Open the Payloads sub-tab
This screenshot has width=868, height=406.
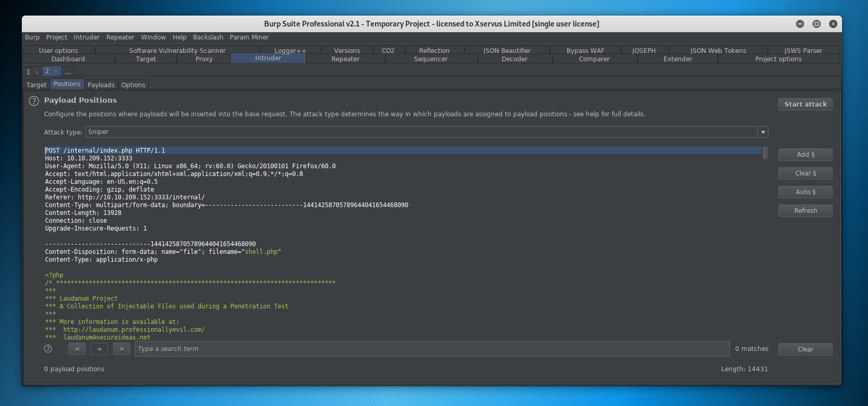[x=101, y=85]
